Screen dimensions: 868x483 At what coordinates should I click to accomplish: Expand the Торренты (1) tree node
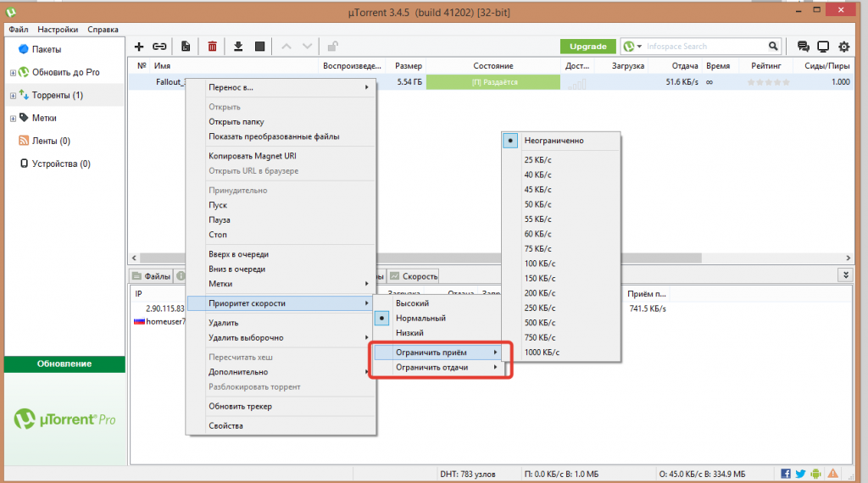[x=13, y=96]
